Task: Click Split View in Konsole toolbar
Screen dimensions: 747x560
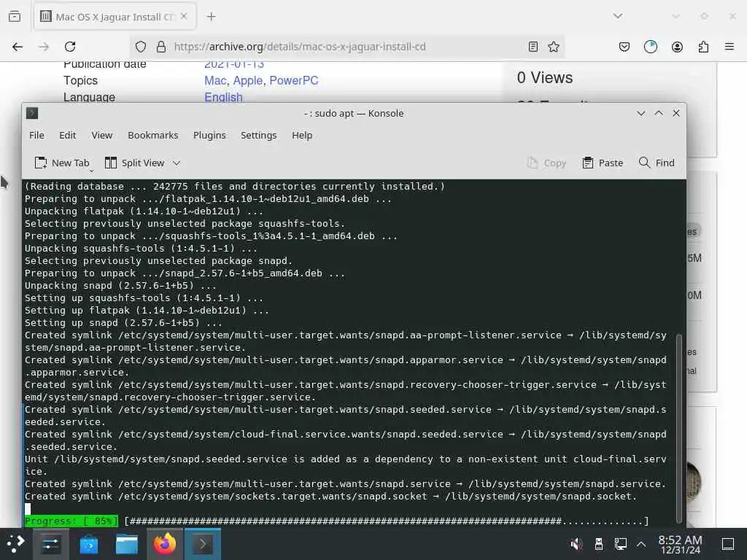Action: coord(134,163)
